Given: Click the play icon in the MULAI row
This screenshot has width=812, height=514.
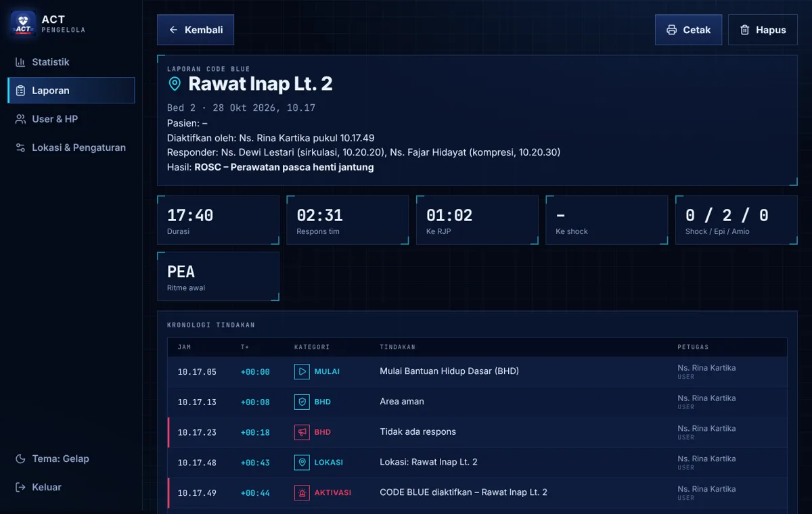Looking at the screenshot, I should [x=302, y=371].
